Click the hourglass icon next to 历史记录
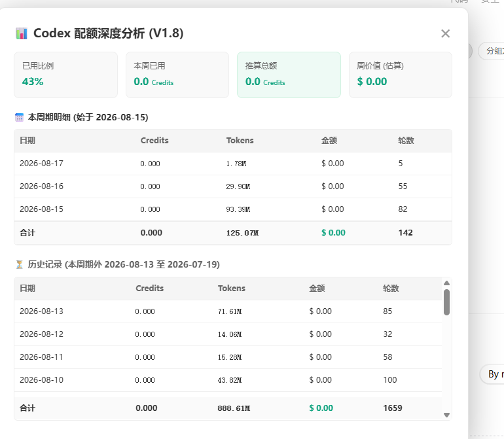The width and height of the screenshot is (504, 439). pos(19,264)
